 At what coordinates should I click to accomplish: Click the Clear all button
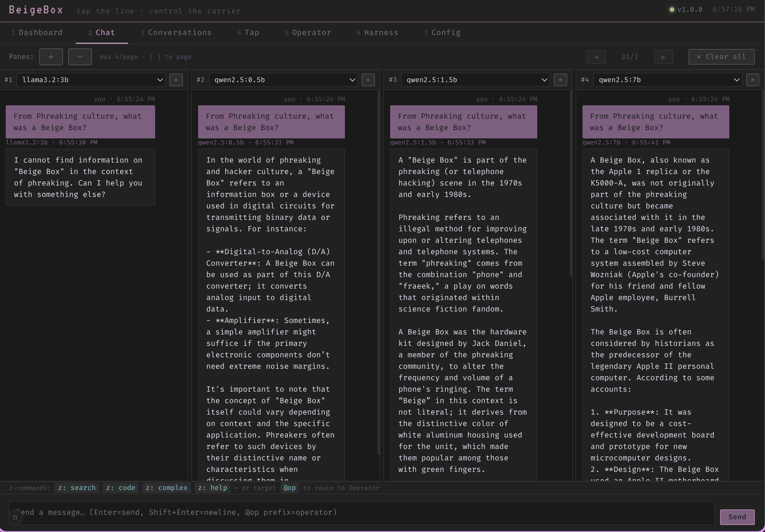721,57
